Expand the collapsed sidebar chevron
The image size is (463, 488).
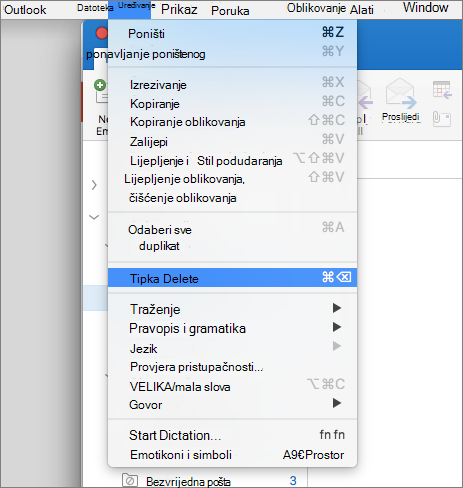pyautogui.click(x=94, y=185)
